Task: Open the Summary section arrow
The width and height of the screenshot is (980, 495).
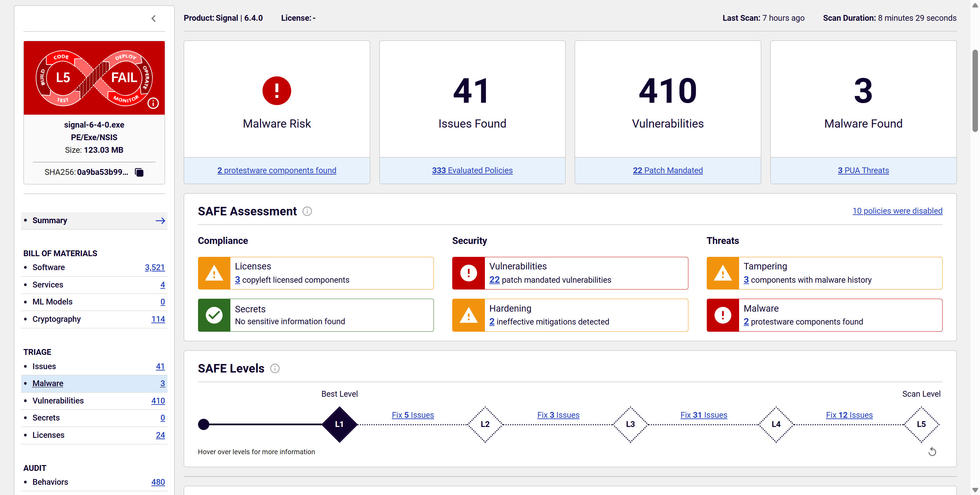Action: (x=160, y=221)
